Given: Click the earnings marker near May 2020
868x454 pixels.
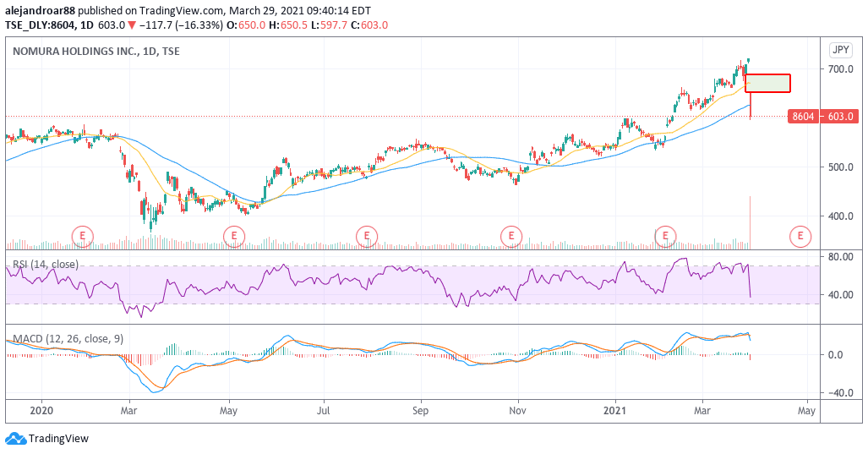Looking at the screenshot, I should (234, 237).
